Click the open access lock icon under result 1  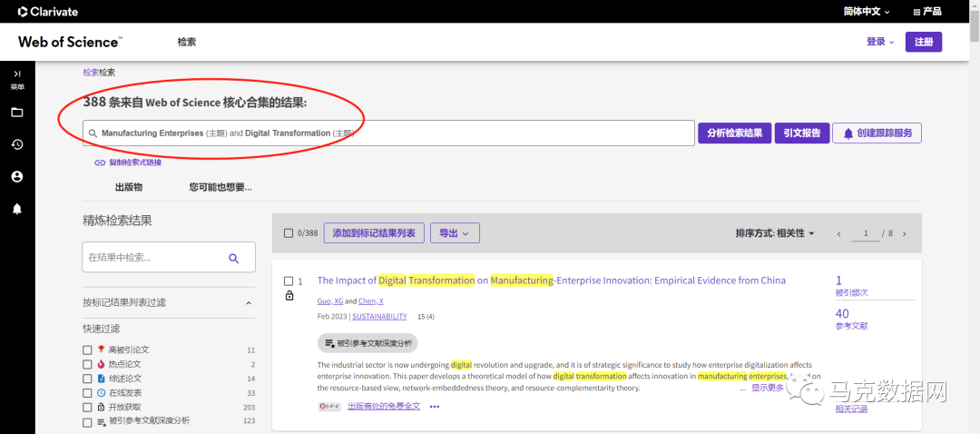coord(289,295)
